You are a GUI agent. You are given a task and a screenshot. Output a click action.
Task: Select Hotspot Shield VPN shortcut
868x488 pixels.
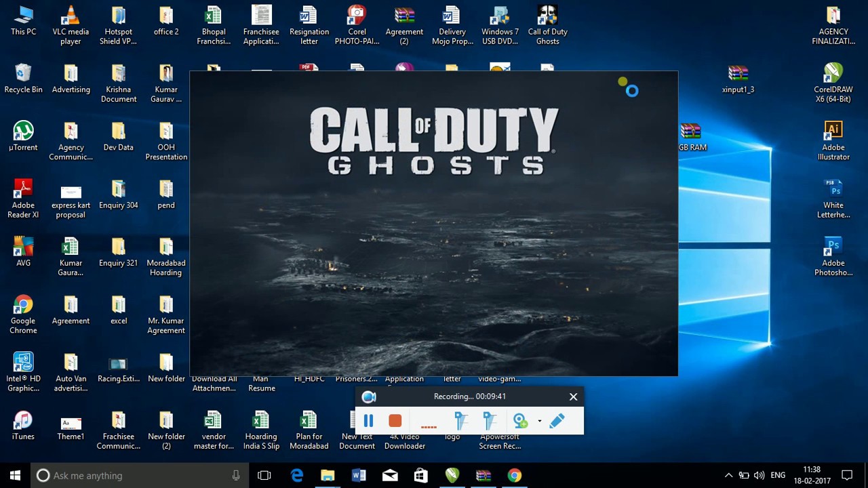[118, 26]
